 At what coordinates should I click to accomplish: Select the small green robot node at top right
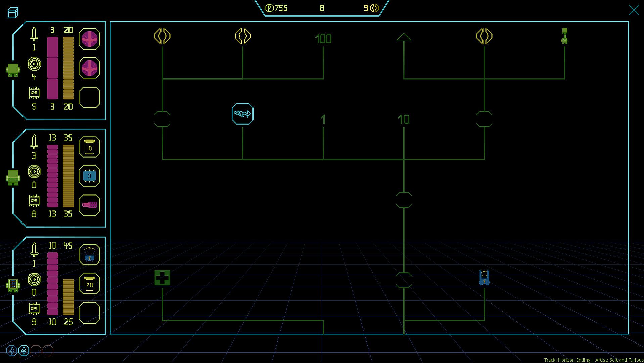tap(565, 36)
